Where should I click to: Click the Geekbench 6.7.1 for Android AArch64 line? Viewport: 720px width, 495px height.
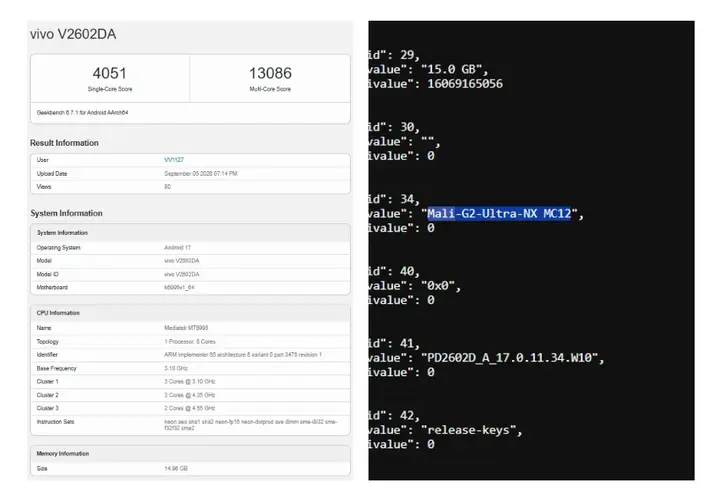pos(82,112)
